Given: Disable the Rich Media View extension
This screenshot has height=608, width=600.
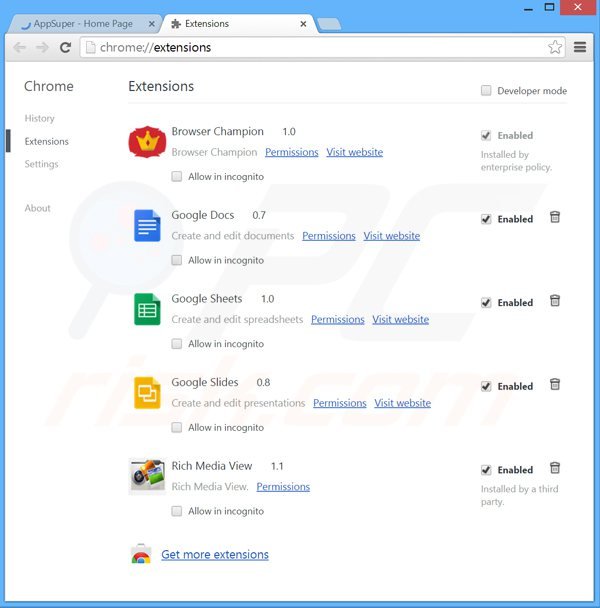Looking at the screenshot, I should (486, 470).
